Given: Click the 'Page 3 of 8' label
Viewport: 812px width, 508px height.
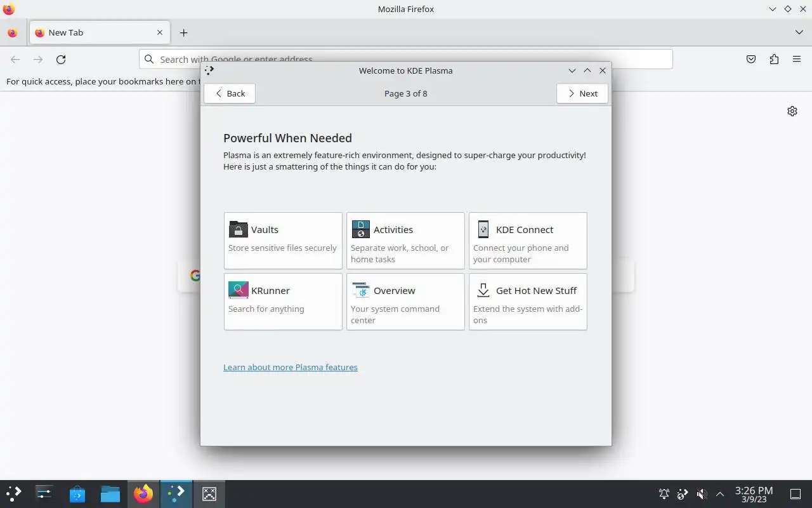Looking at the screenshot, I should 406,93.
